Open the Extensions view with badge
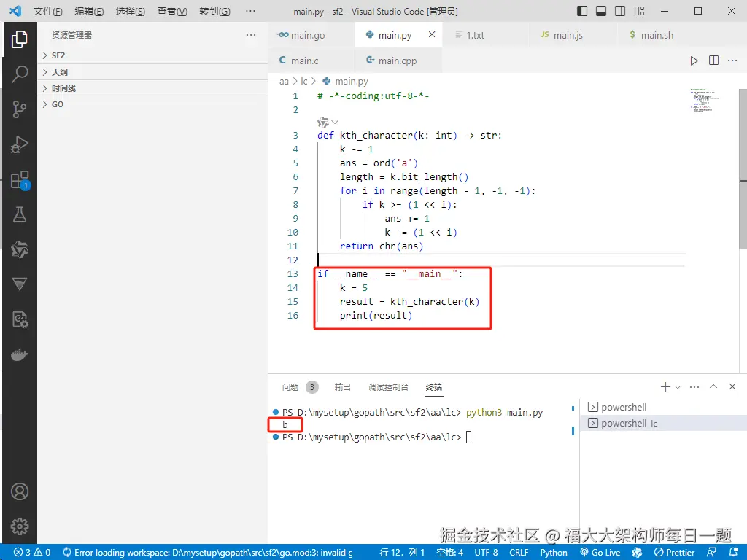The width and height of the screenshot is (747, 560). point(20,180)
